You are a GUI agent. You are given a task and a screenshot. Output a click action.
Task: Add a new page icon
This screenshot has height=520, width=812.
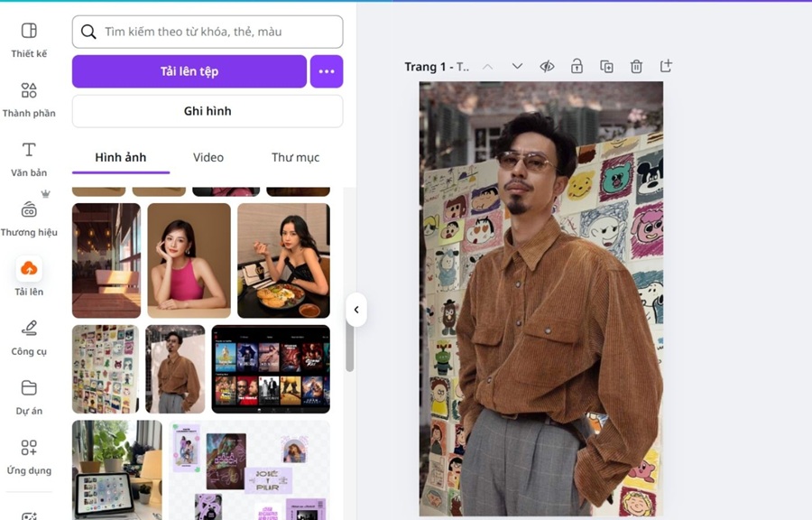coord(666,67)
